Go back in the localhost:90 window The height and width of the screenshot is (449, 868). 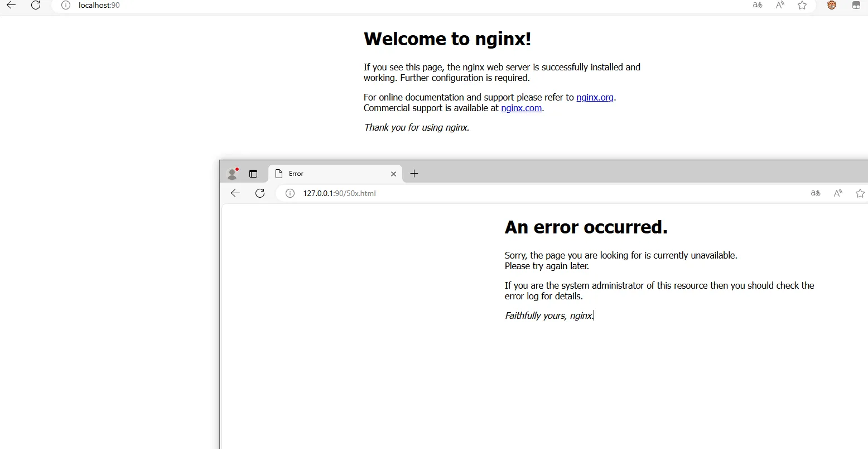[11, 5]
